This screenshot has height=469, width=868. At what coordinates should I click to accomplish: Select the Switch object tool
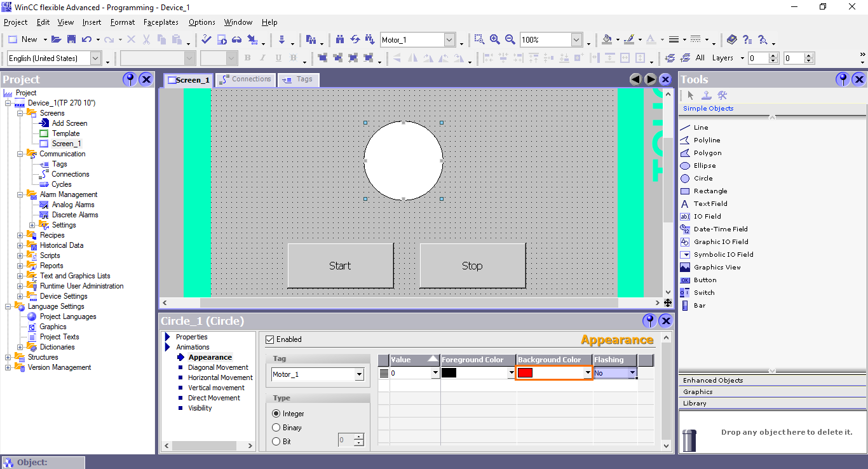(x=704, y=293)
